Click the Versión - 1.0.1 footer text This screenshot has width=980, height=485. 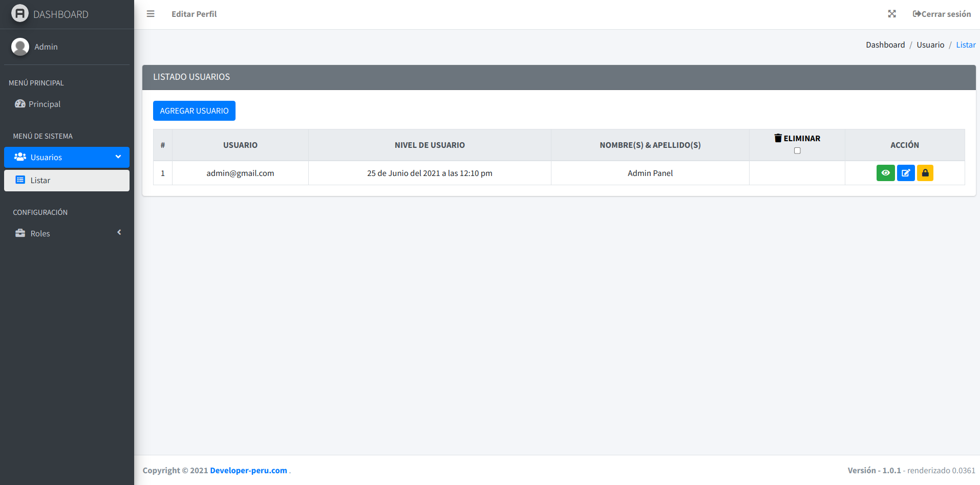tap(874, 470)
